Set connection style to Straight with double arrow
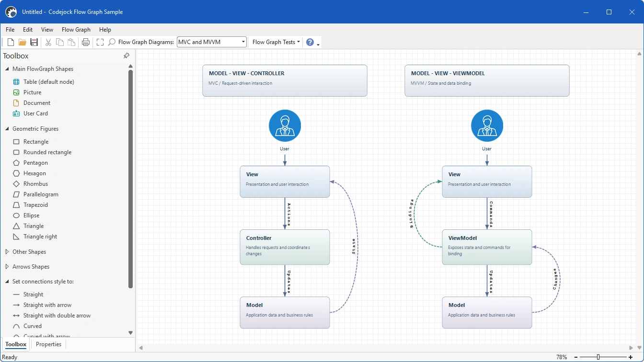This screenshot has width=644, height=362. [x=57, y=316]
